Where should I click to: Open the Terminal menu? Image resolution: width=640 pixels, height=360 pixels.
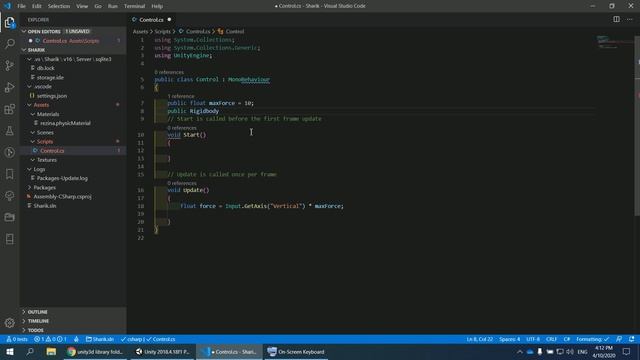pos(134,6)
